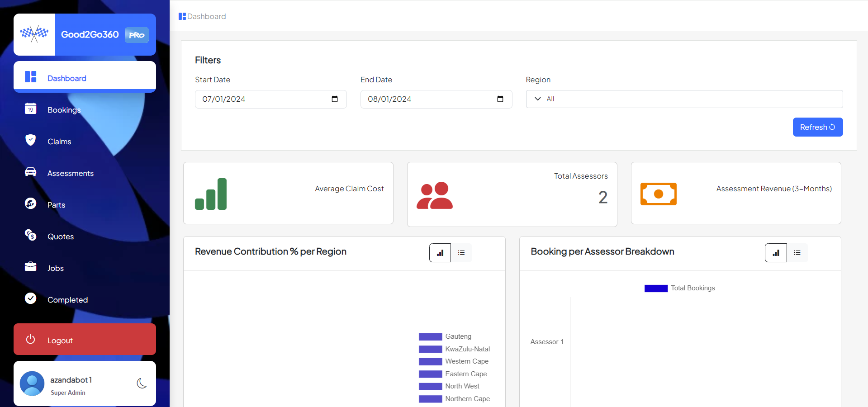Image resolution: width=868 pixels, height=407 pixels.
Task: Expand the Region dropdown
Action: pyautogui.click(x=684, y=99)
